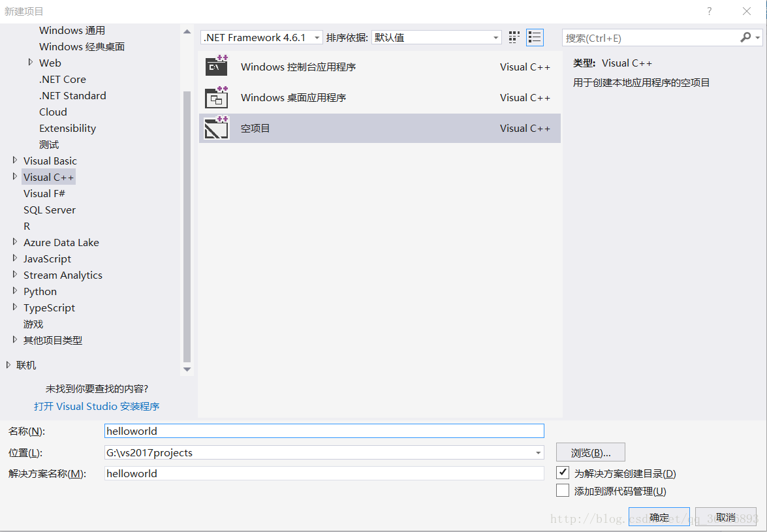
Task: Select .NET Core category
Action: 63,79
